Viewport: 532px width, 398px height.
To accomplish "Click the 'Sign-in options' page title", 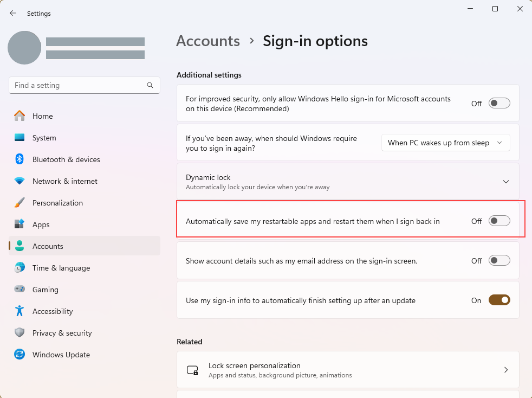I will click(315, 41).
